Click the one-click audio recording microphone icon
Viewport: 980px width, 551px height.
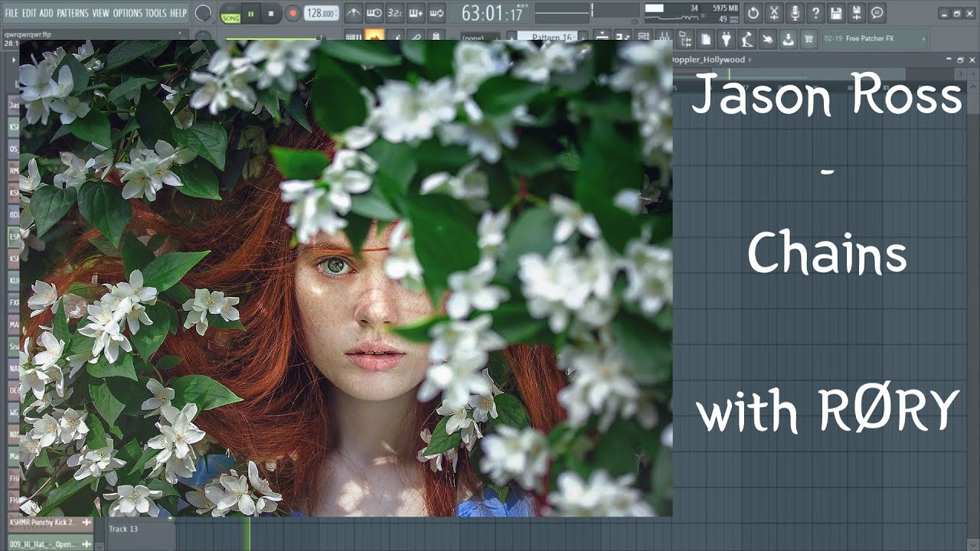pos(795,13)
